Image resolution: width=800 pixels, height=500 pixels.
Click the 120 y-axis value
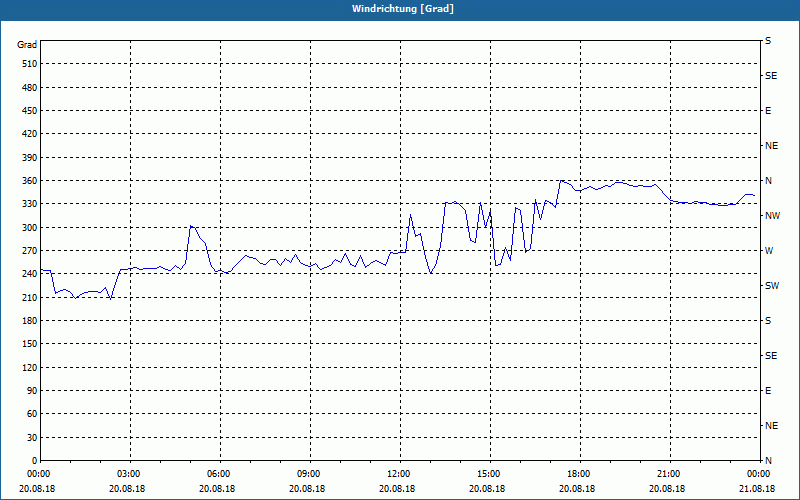pos(30,367)
